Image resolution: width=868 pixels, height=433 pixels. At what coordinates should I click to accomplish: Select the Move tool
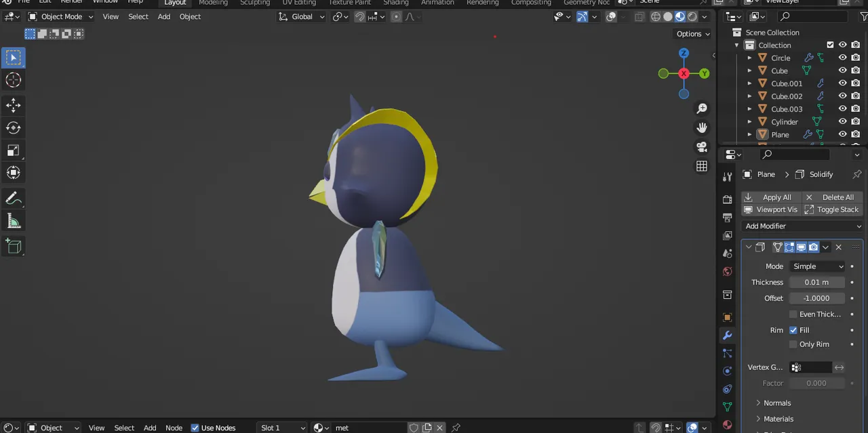point(14,105)
